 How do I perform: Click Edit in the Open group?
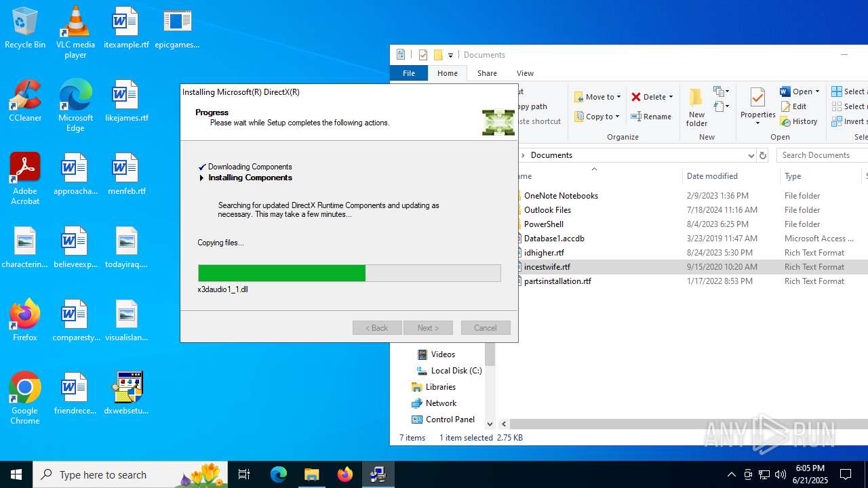point(793,106)
